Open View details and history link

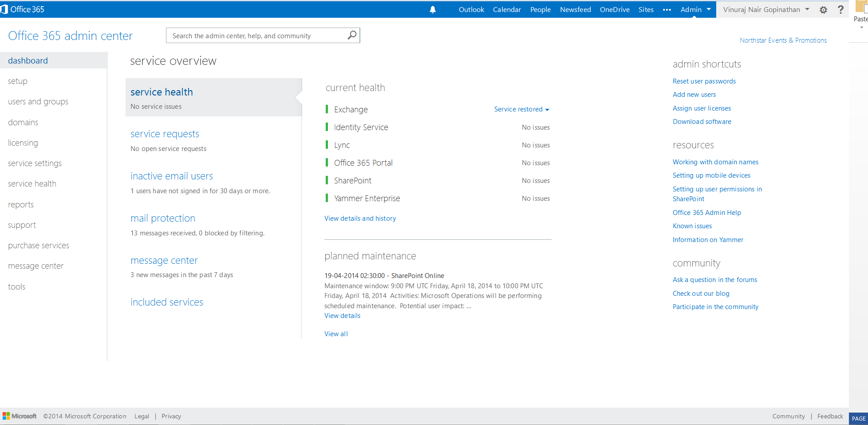pyautogui.click(x=360, y=218)
